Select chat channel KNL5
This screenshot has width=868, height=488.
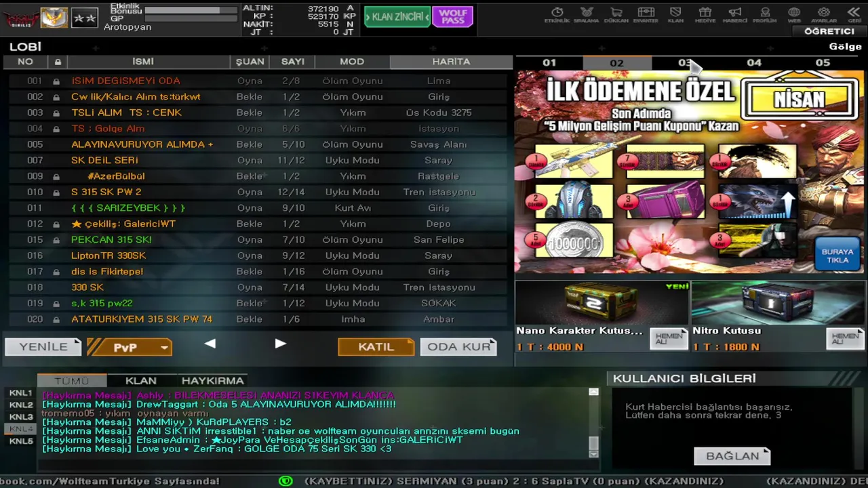click(x=20, y=441)
